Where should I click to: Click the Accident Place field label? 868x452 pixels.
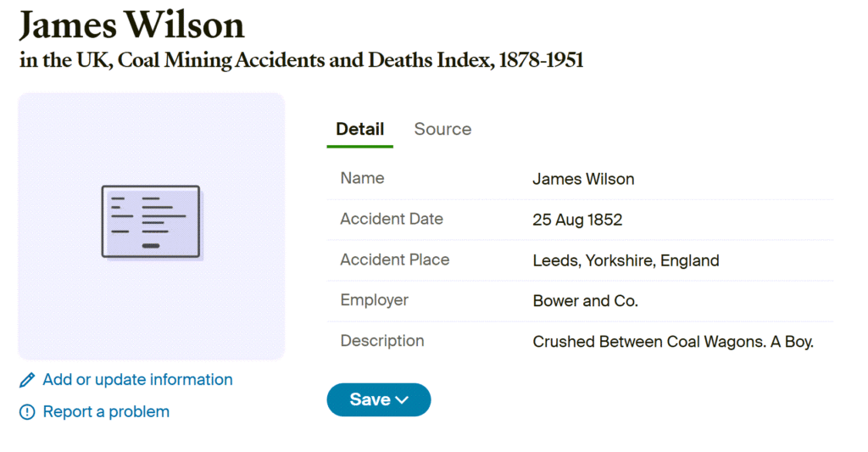point(394,259)
